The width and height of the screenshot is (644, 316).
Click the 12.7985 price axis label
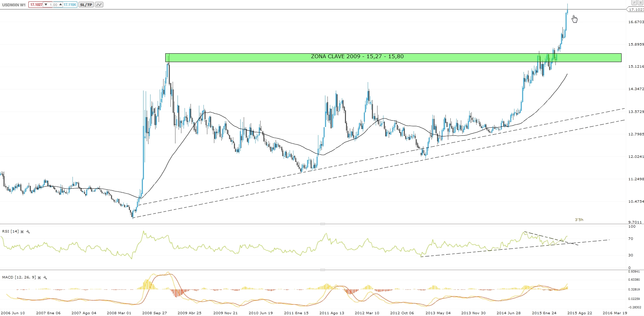tap(636, 134)
